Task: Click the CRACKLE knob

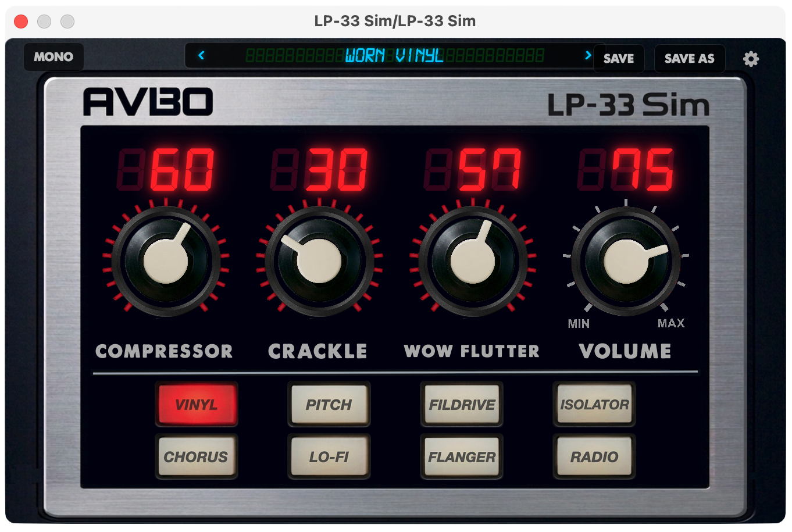Action: tap(319, 261)
